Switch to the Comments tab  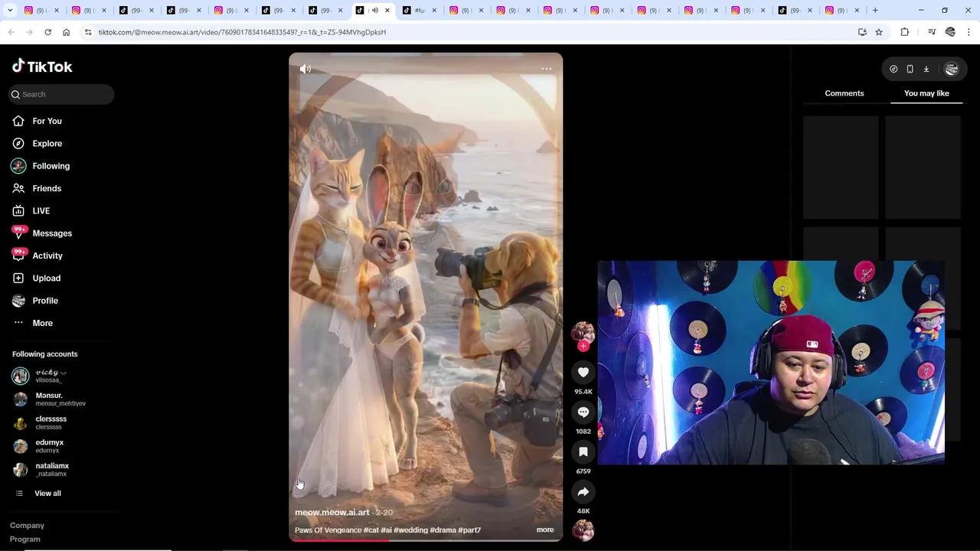[x=844, y=93]
